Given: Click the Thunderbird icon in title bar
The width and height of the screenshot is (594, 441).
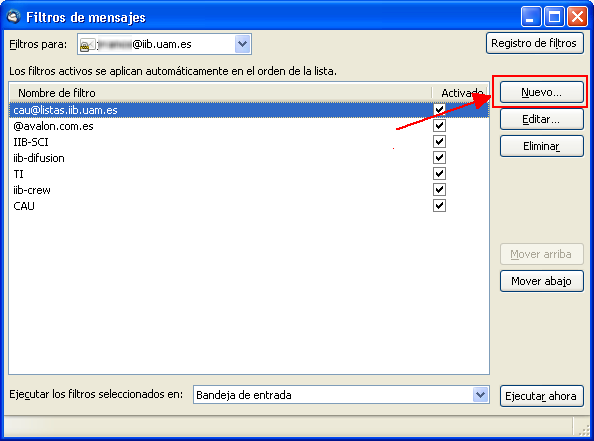Looking at the screenshot, I should pyautogui.click(x=14, y=17).
